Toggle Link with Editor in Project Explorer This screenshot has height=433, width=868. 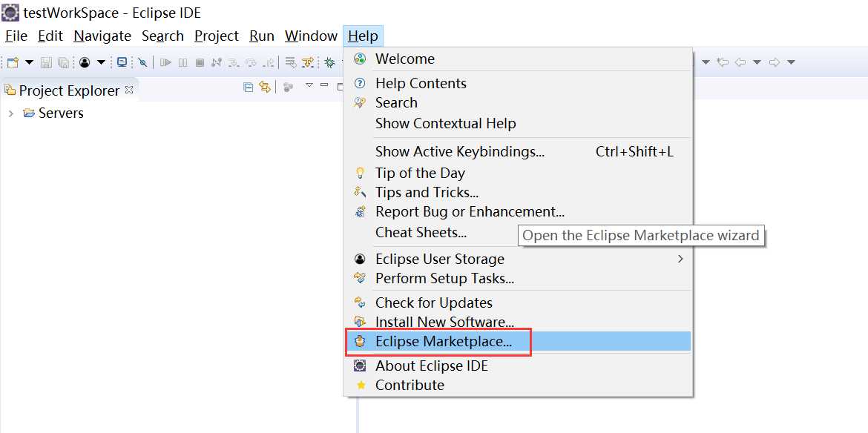coord(265,87)
